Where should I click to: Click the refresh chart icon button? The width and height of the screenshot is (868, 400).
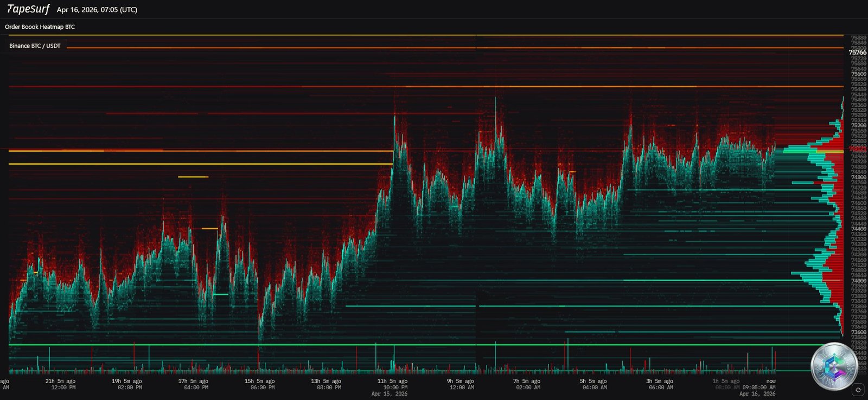858,390
